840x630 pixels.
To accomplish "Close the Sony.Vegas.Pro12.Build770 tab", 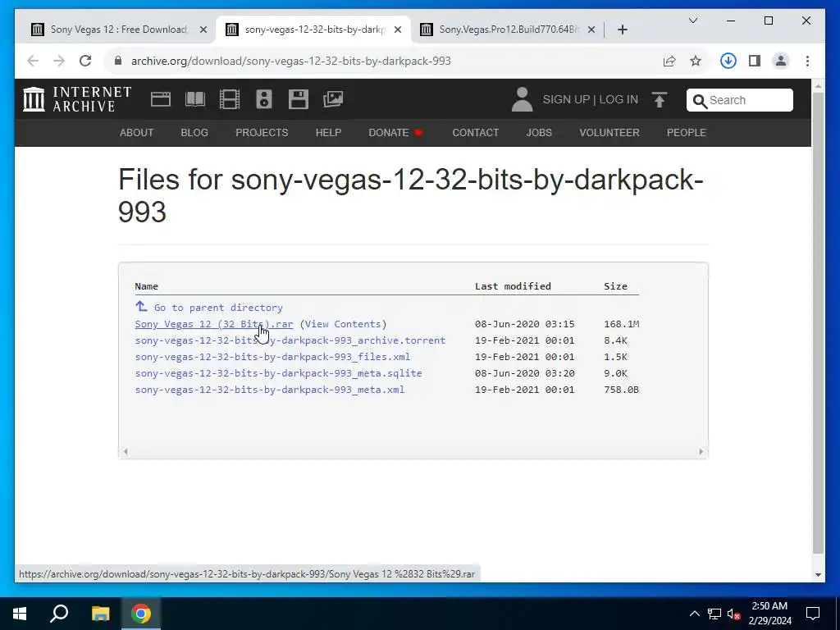I will point(591,30).
